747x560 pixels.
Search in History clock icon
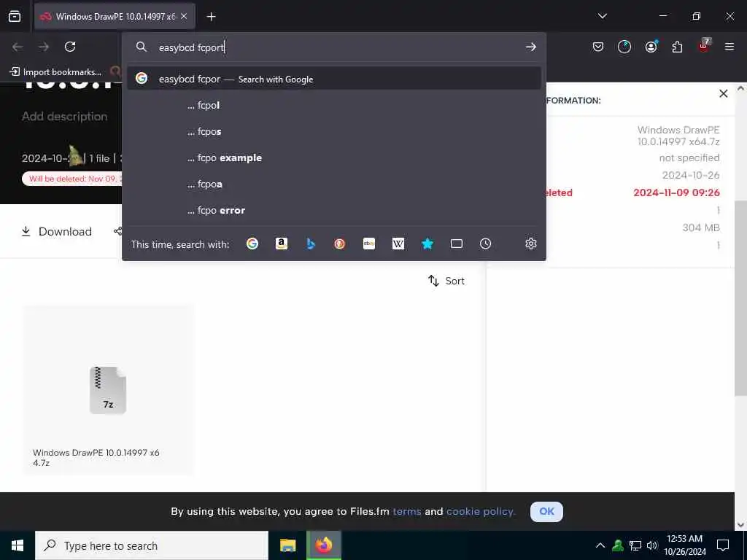485,244
